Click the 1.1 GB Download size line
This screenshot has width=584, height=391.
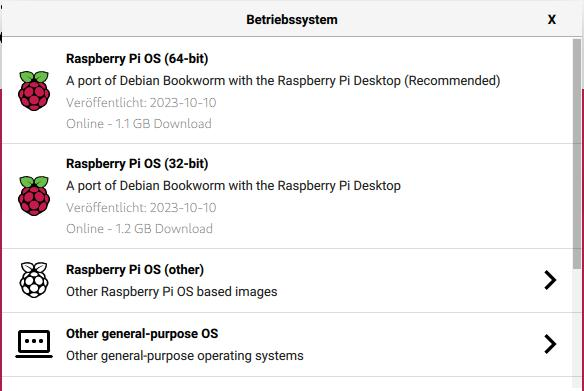point(139,124)
